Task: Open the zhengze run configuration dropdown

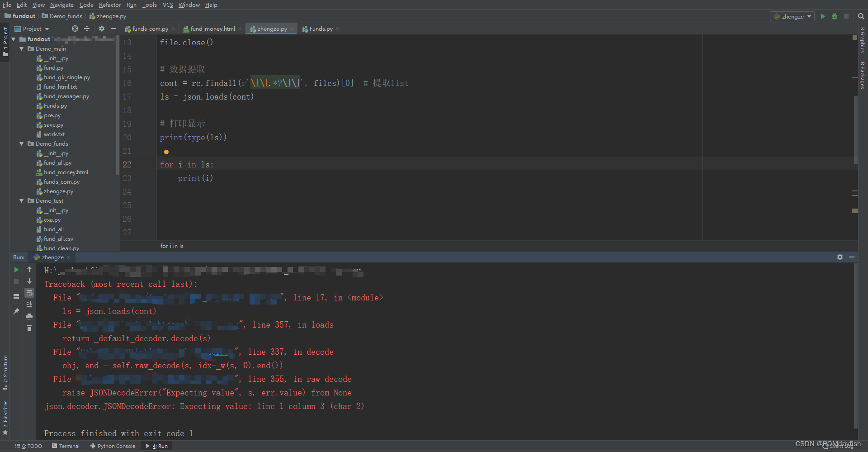Action: (792, 16)
